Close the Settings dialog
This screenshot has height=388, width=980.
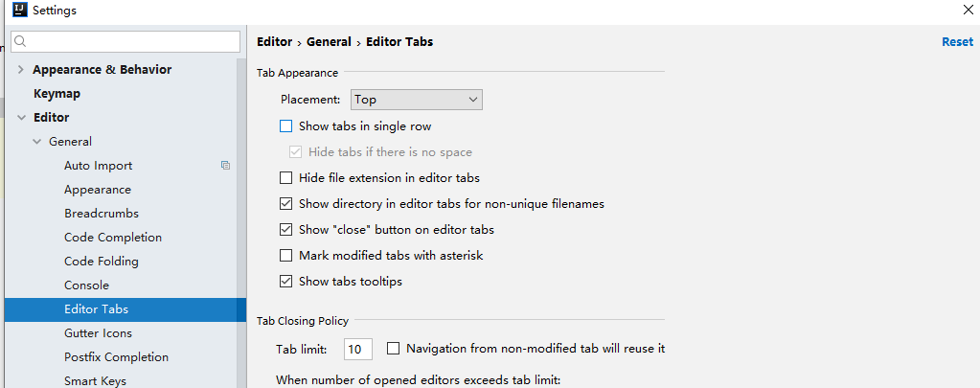[x=968, y=11]
